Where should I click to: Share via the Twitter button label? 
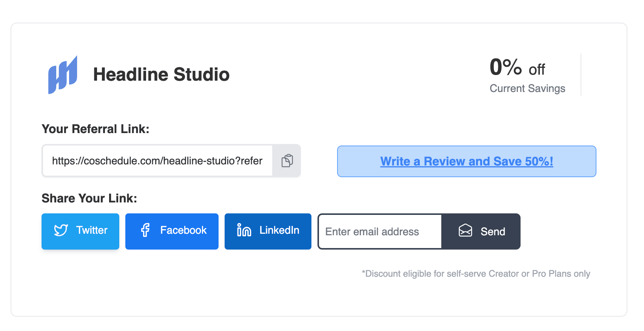pyautogui.click(x=92, y=230)
